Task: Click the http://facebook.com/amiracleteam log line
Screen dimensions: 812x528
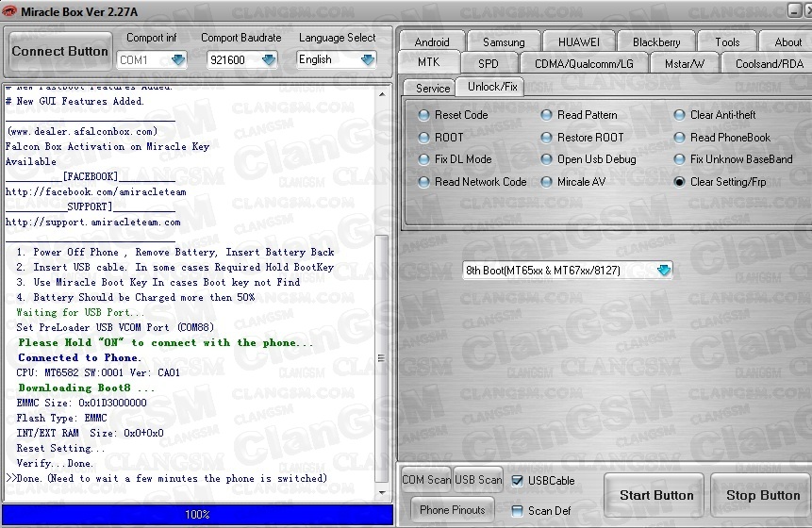Action: pyautogui.click(x=96, y=191)
